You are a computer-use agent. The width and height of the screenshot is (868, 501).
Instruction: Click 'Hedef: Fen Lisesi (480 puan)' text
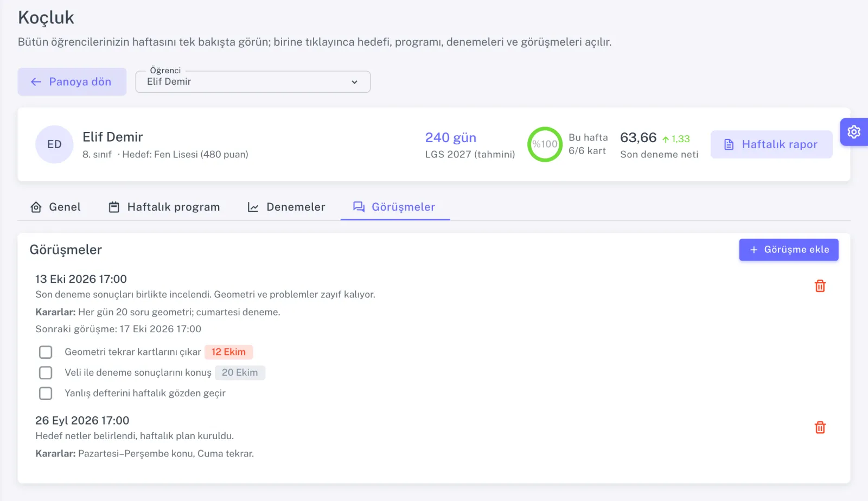pos(186,154)
